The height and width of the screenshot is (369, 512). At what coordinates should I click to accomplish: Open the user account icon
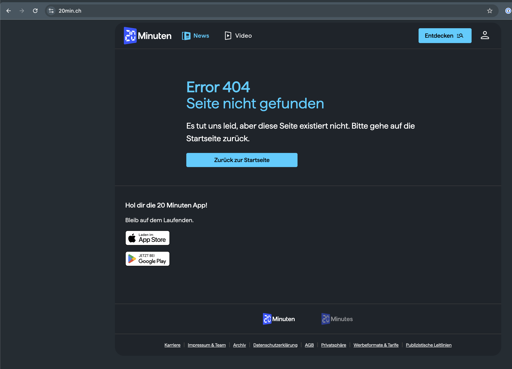click(x=485, y=35)
